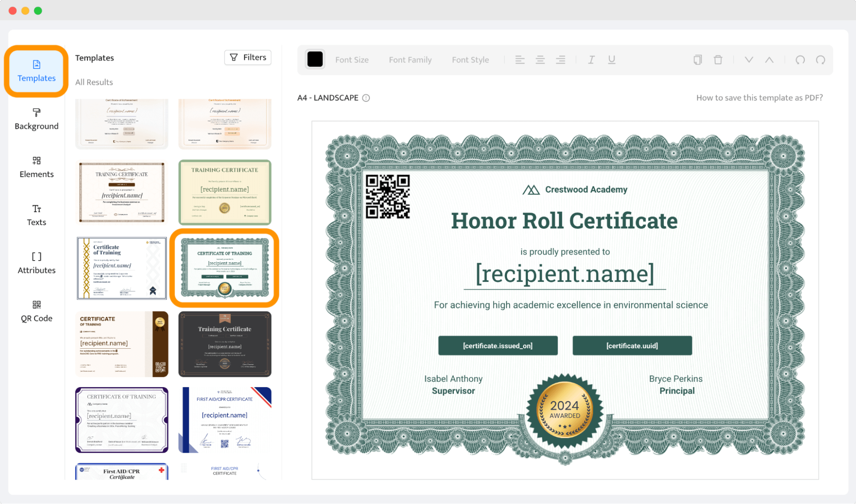
Task: Select the Principal title text
Action: click(x=677, y=391)
